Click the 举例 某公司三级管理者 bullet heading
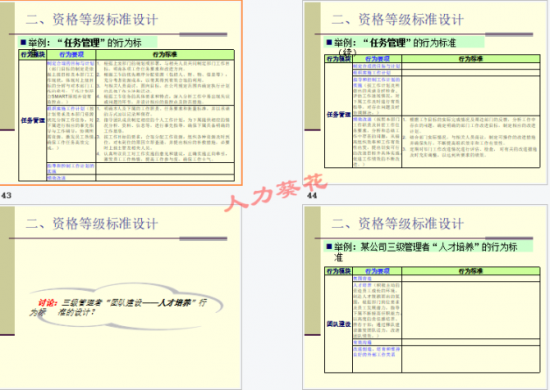 pos(422,252)
